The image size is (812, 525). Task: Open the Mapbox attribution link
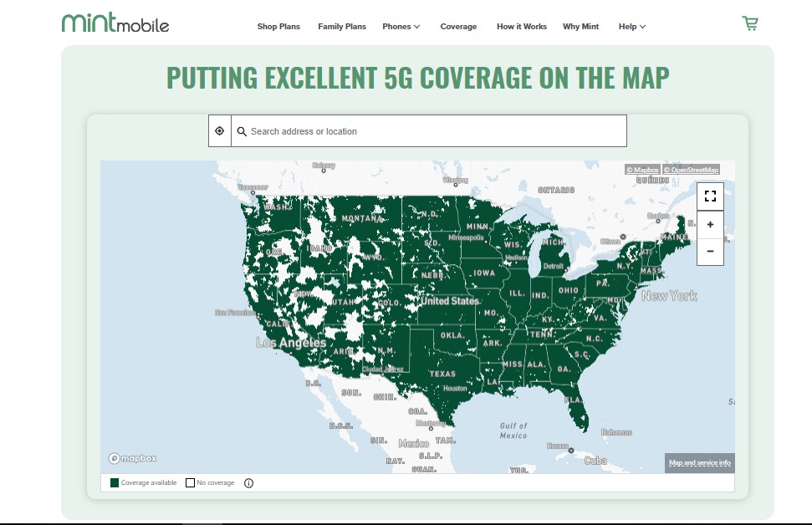click(x=642, y=170)
